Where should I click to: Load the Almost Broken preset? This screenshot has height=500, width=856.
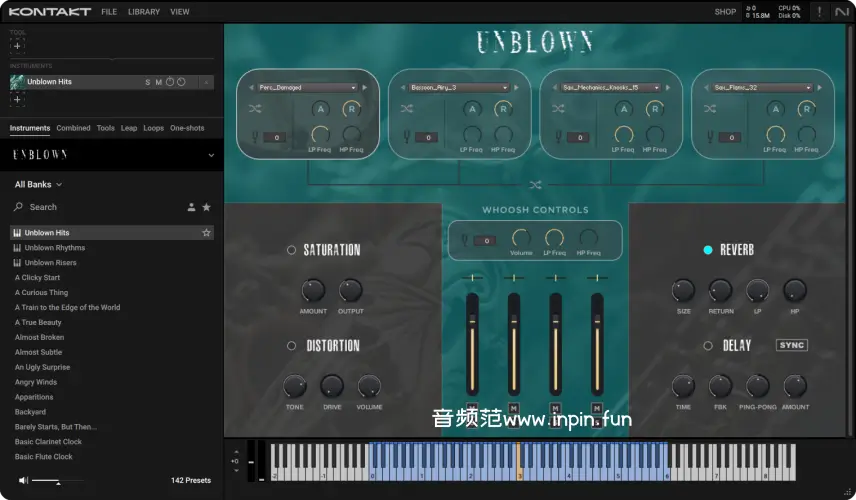pyautogui.click(x=39, y=337)
